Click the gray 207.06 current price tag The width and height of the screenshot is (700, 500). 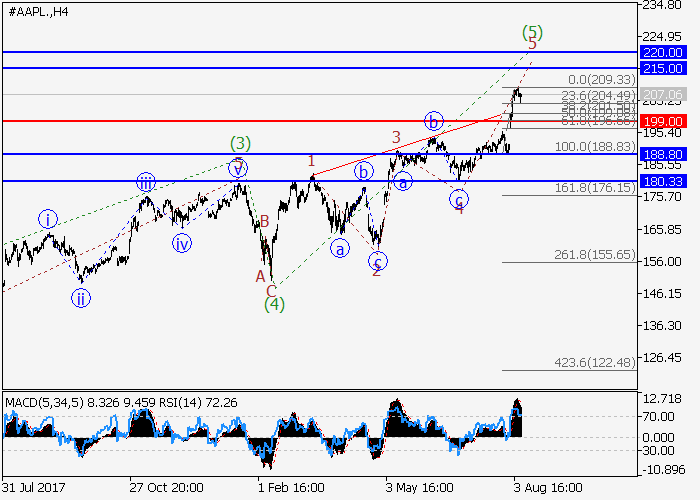(662, 95)
